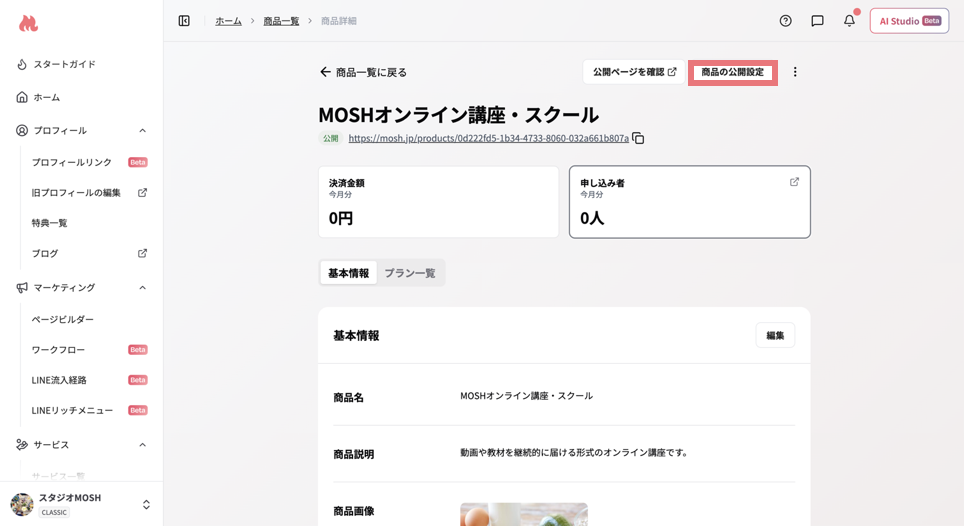Click the プロフィール user icon
Viewport: 964px width, 526px height.
22,130
